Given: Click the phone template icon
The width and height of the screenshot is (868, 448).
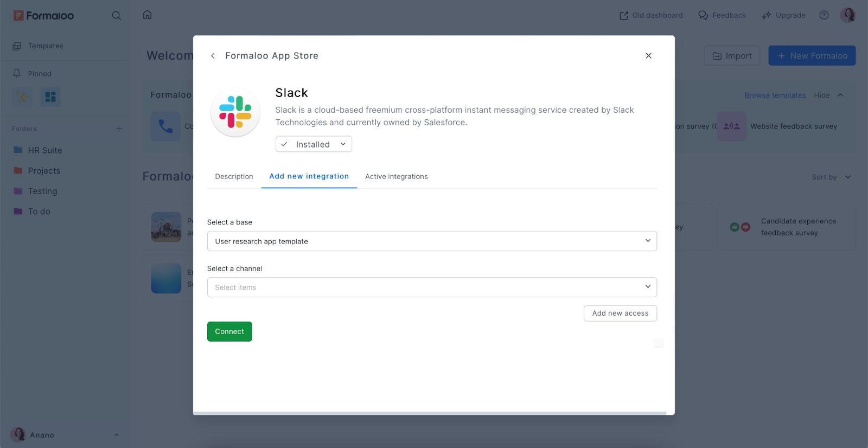Looking at the screenshot, I should [x=165, y=126].
